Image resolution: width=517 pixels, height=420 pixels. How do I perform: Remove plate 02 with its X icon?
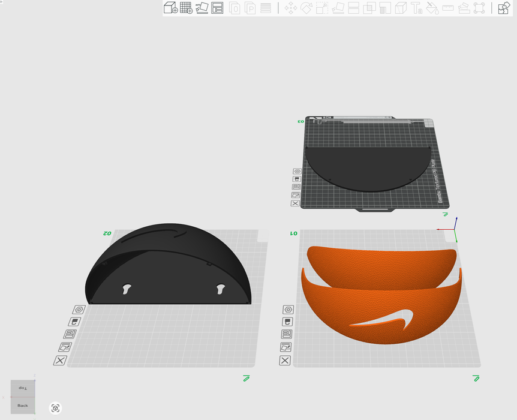60,361
